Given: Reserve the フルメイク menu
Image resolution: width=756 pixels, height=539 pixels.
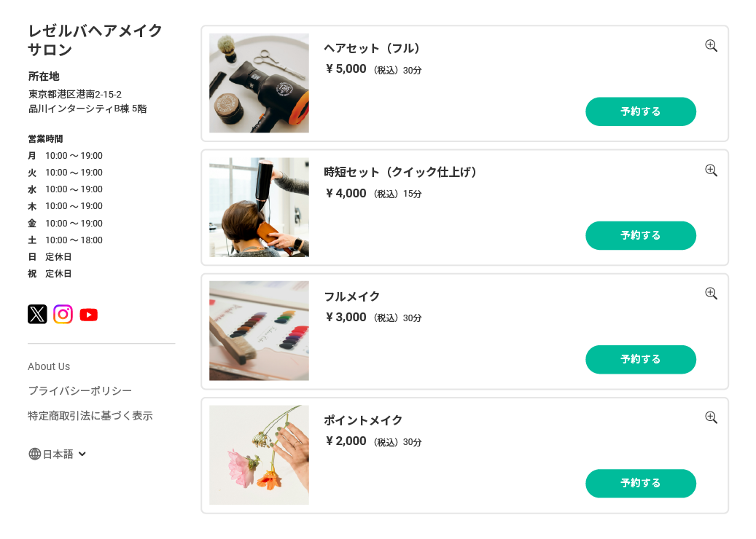Looking at the screenshot, I should [640, 359].
